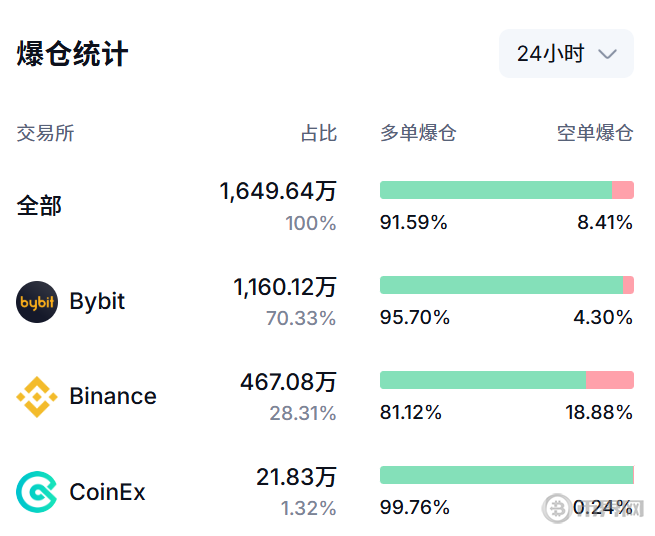Click the Bybit 1,160.12万 amount value
Image resolution: width=655 pixels, height=536 pixels.
285,288
